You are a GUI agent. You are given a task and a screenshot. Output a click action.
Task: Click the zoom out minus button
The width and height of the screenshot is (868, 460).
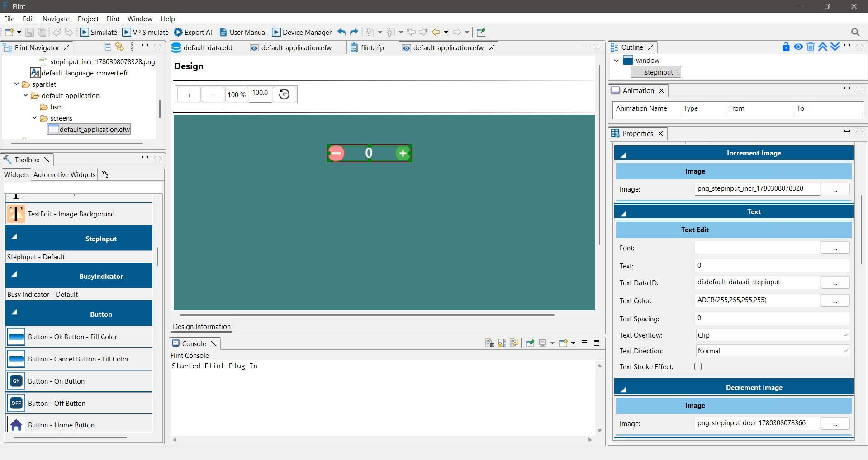[x=213, y=94]
